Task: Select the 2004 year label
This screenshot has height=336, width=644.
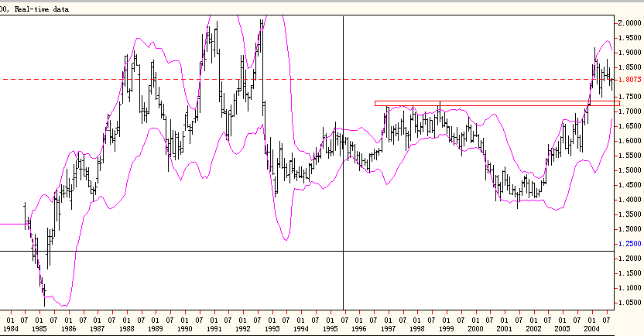Action: 591,328
